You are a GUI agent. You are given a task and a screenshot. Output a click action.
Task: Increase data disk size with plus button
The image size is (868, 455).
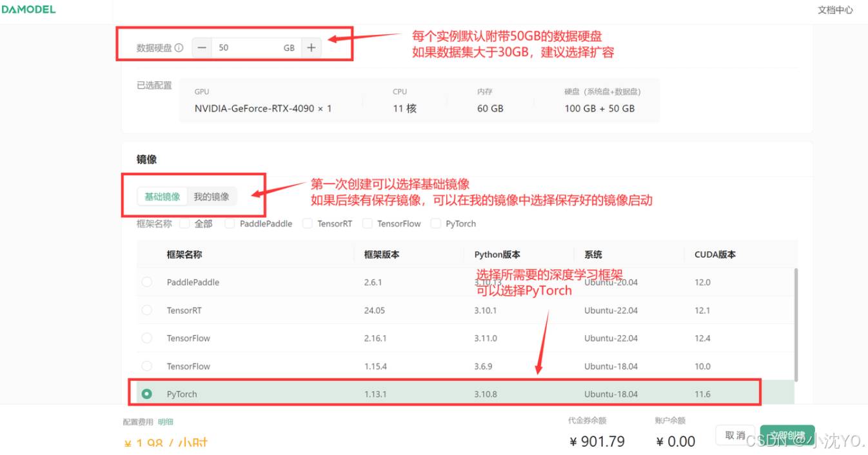tap(311, 48)
